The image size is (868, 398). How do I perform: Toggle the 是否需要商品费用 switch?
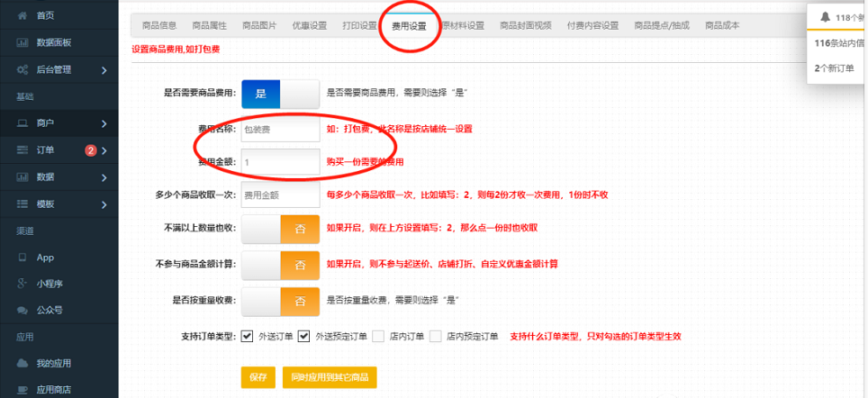click(x=281, y=93)
